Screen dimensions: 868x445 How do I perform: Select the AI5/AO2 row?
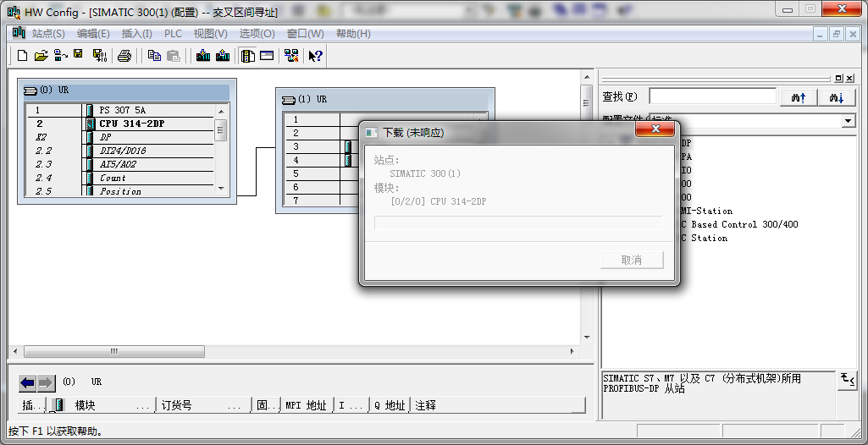[120, 164]
